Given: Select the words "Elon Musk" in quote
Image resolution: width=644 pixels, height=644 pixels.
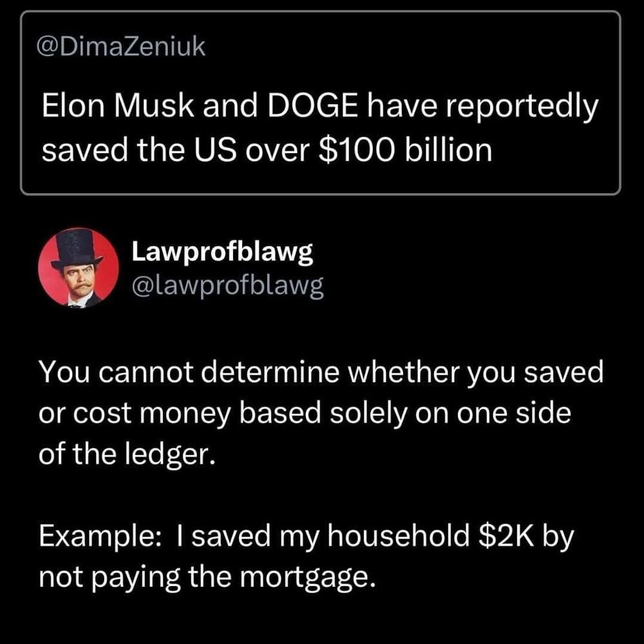Looking at the screenshot, I should [118, 106].
